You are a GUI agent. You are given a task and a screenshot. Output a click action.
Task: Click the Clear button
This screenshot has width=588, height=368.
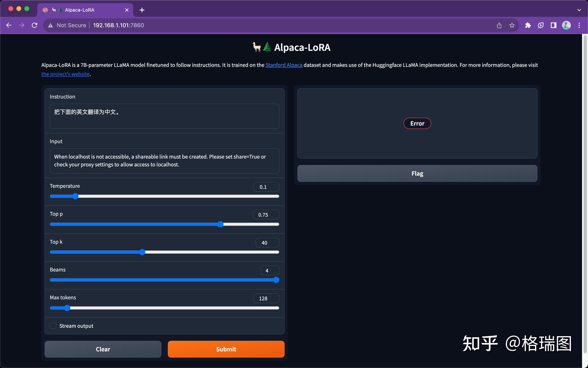coord(103,349)
